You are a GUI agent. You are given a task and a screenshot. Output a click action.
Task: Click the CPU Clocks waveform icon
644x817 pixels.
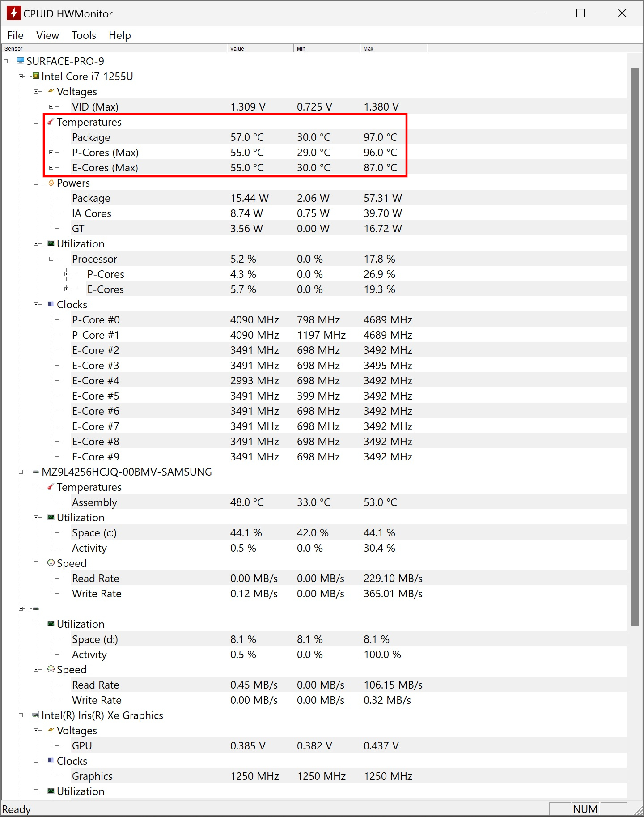(51, 304)
